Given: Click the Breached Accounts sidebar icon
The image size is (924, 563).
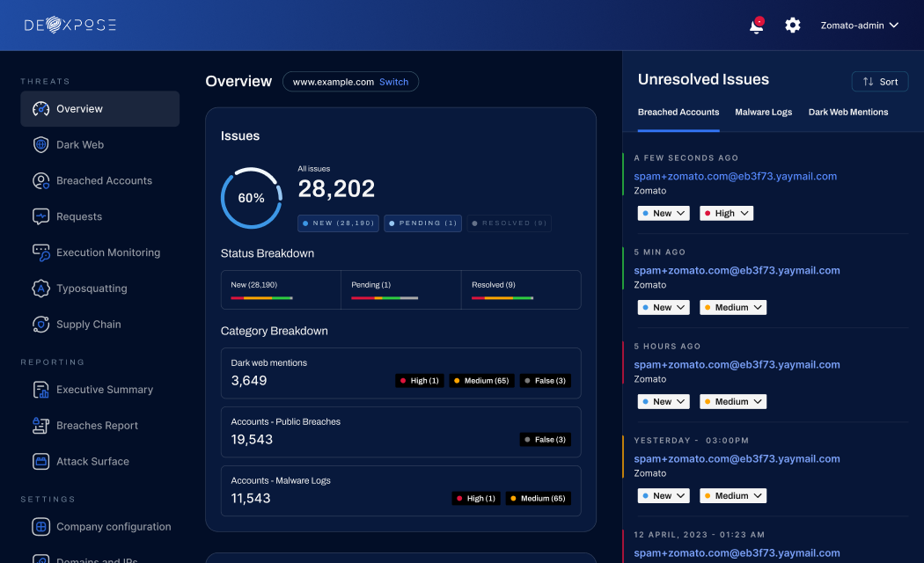Looking at the screenshot, I should click(x=40, y=181).
